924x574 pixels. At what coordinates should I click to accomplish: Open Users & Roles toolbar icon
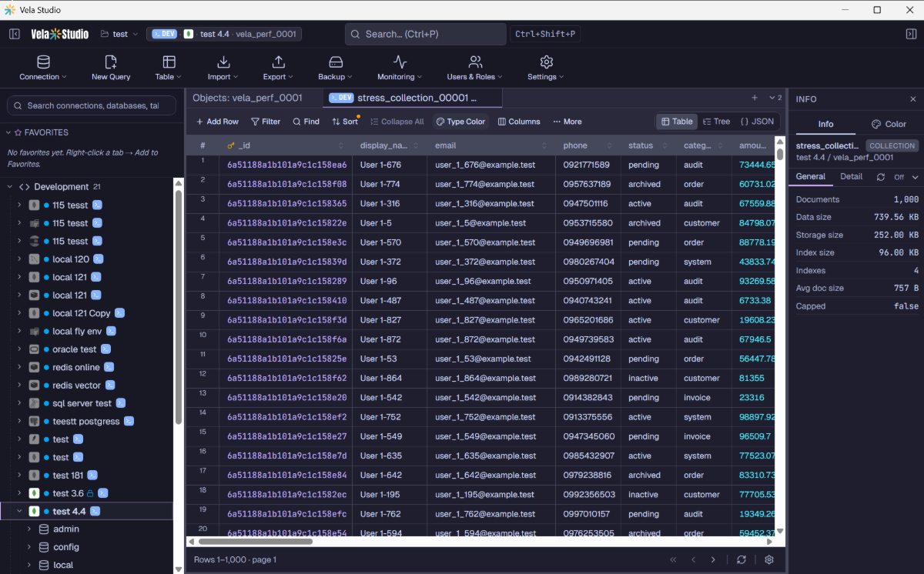tap(475, 62)
